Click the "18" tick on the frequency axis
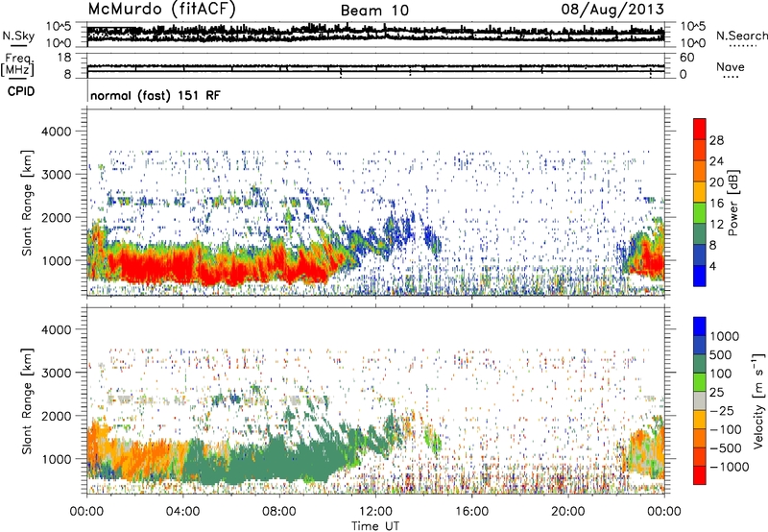Viewport: 768px width, 532px height. point(64,58)
